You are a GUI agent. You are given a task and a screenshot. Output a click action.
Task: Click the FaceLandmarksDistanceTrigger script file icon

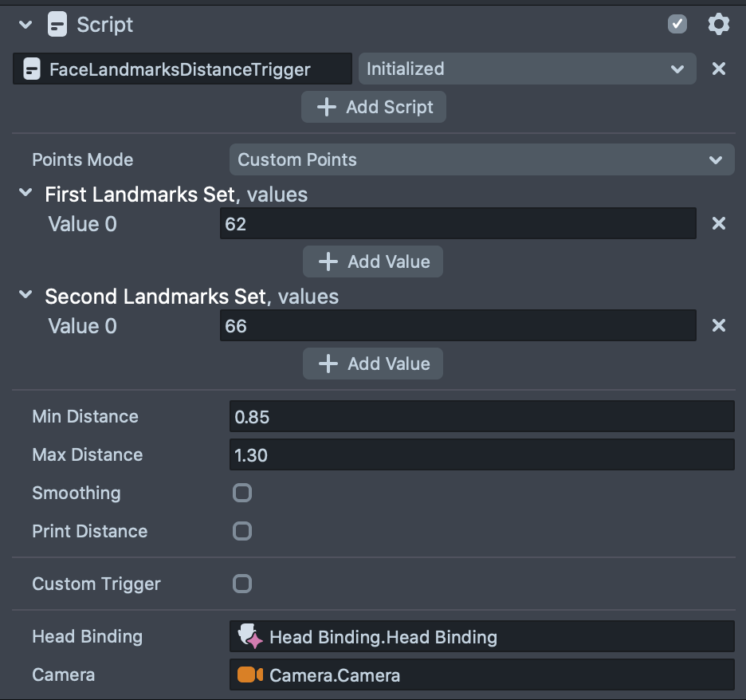(32, 69)
